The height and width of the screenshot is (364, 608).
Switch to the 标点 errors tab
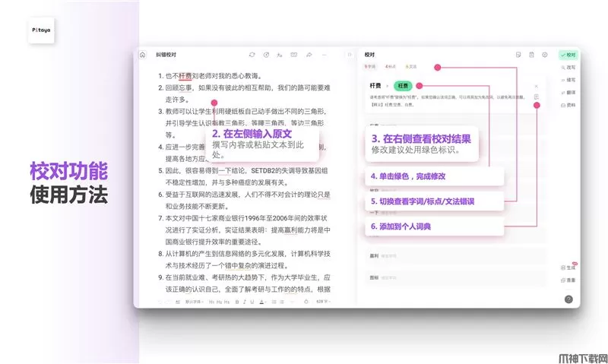click(x=390, y=67)
